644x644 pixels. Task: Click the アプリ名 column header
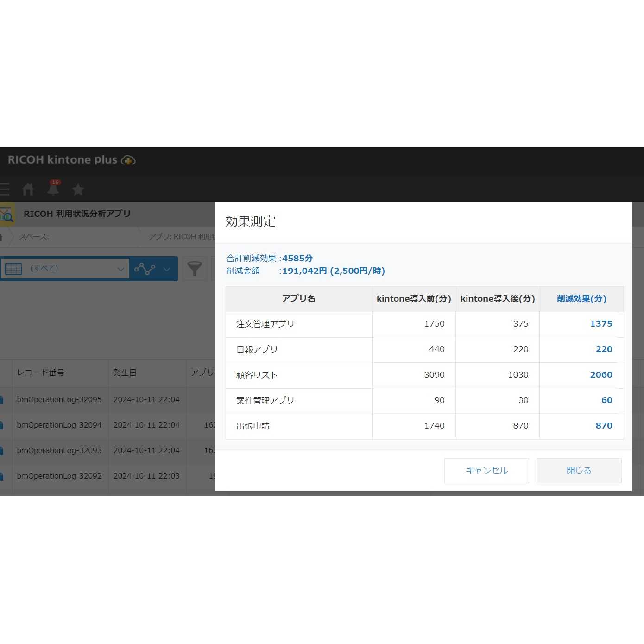tap(299, 299)
